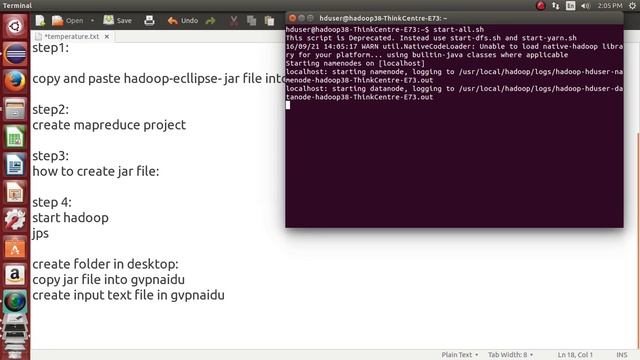640x360 pixels.
Task: Minimize the hduser terminal window
Action: [x=301, y=18]
